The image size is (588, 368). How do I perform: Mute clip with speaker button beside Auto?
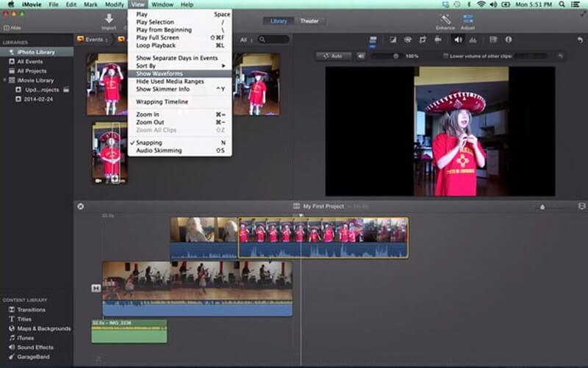(x=361, y=56)
